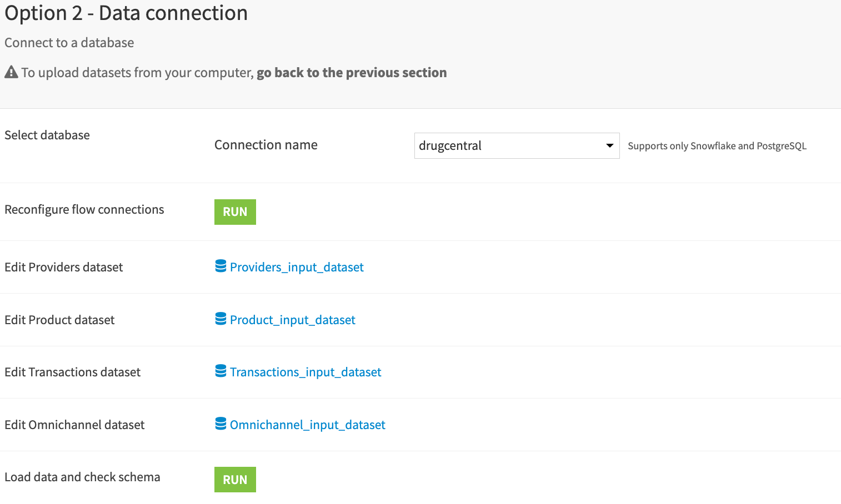Viewport: 841px width, 504px height.
Task: Click the warning triangle icon
Action: [11, 72]
